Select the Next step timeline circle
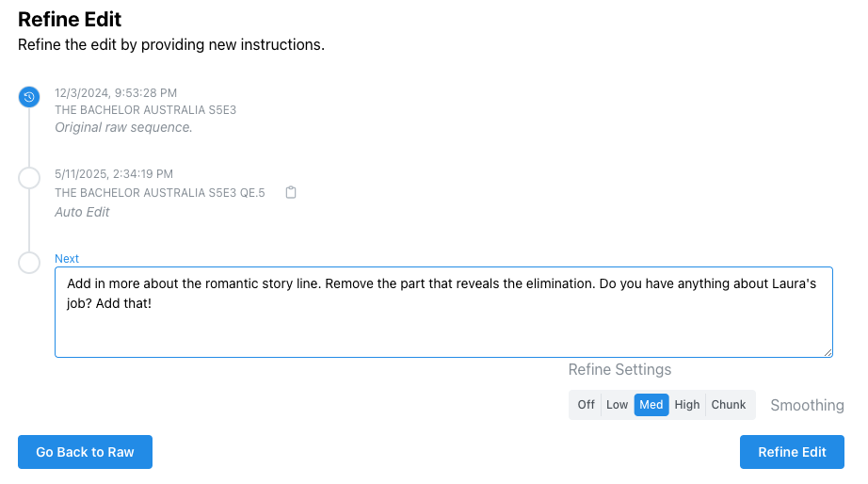Screen dimensions: 868x484 point(29,263)
